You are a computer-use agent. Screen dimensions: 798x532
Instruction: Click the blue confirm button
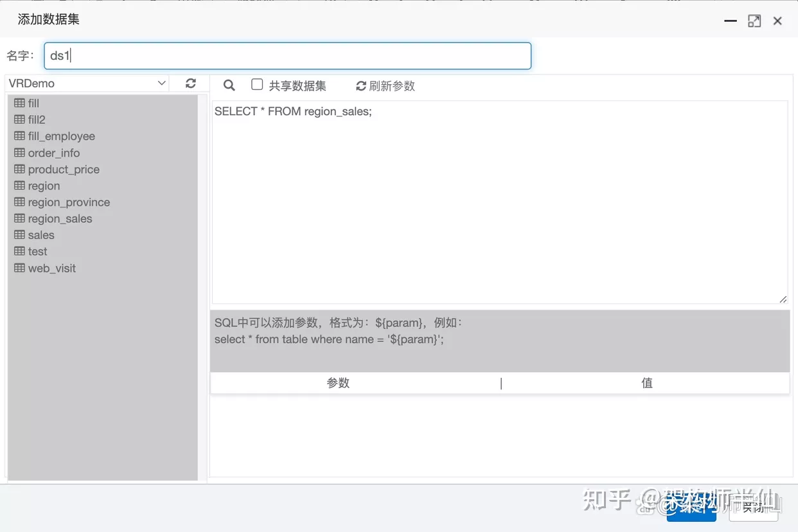coord(691,508)
